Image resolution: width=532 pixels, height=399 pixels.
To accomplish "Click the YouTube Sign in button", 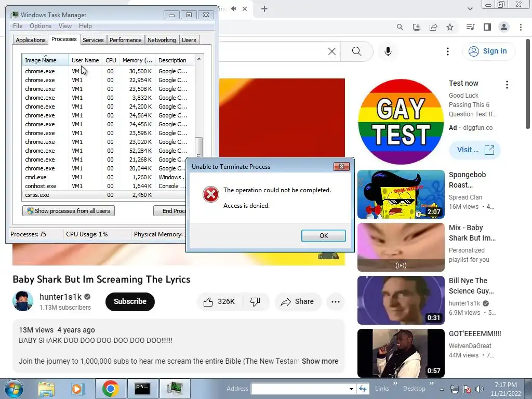I will coord(488,51).
